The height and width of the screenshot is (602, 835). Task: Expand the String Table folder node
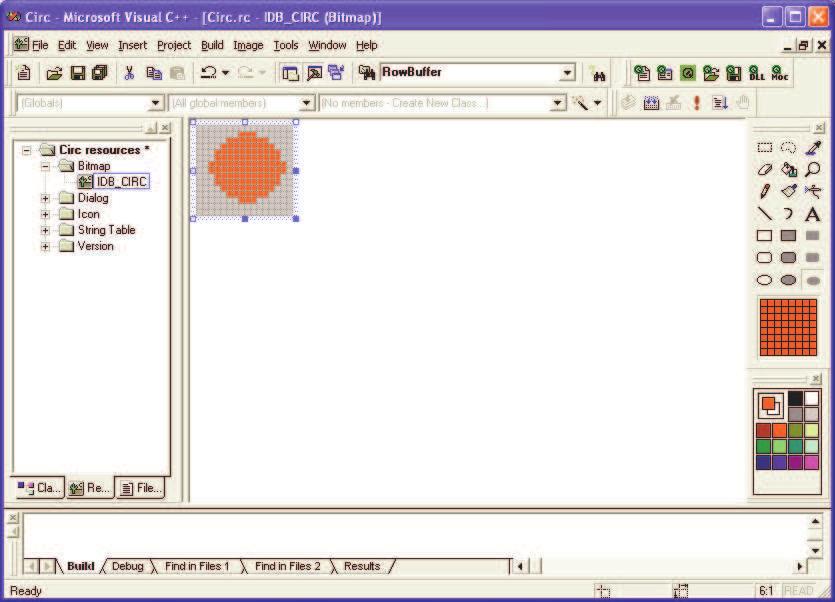point(45,231)
